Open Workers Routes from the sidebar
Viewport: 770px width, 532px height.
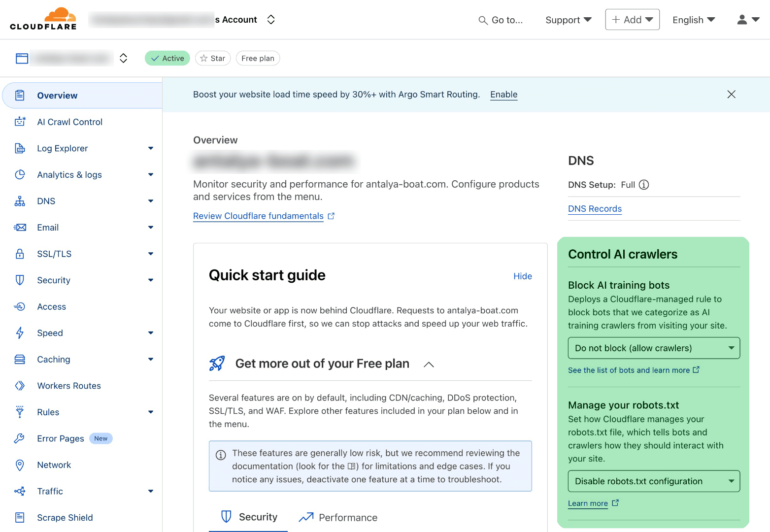click(x=68, y=386)
